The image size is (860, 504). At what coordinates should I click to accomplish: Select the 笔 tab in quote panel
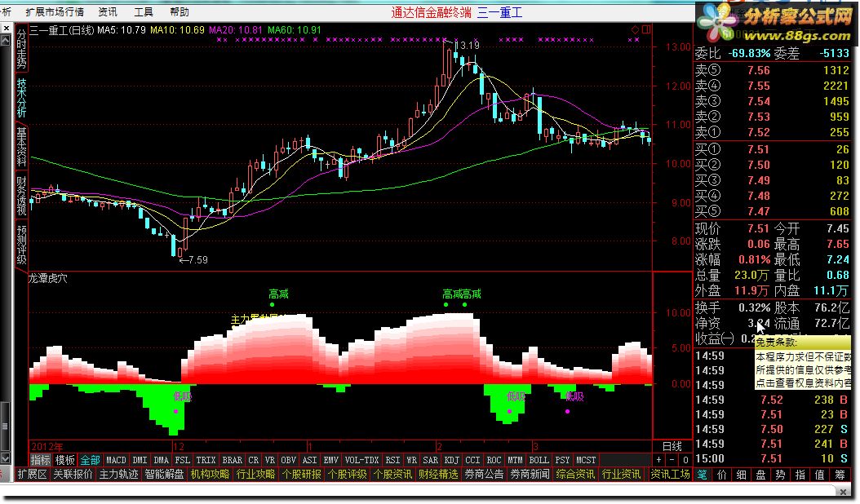[x=703, y=475]
